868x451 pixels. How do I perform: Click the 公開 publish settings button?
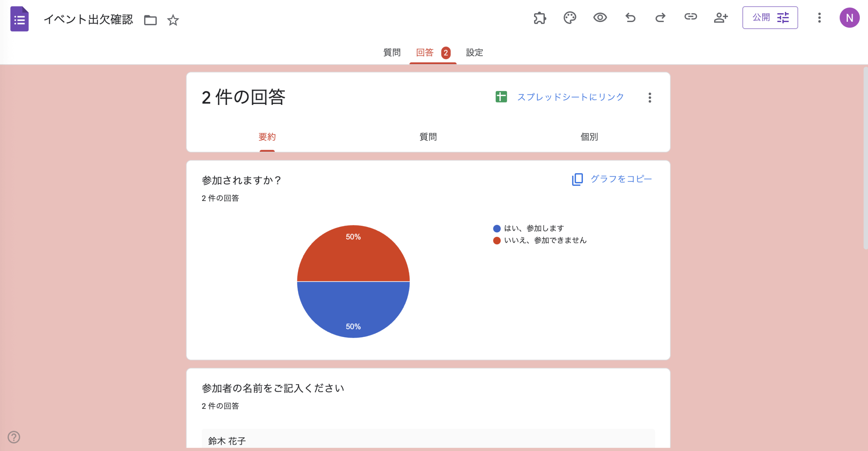770,18
